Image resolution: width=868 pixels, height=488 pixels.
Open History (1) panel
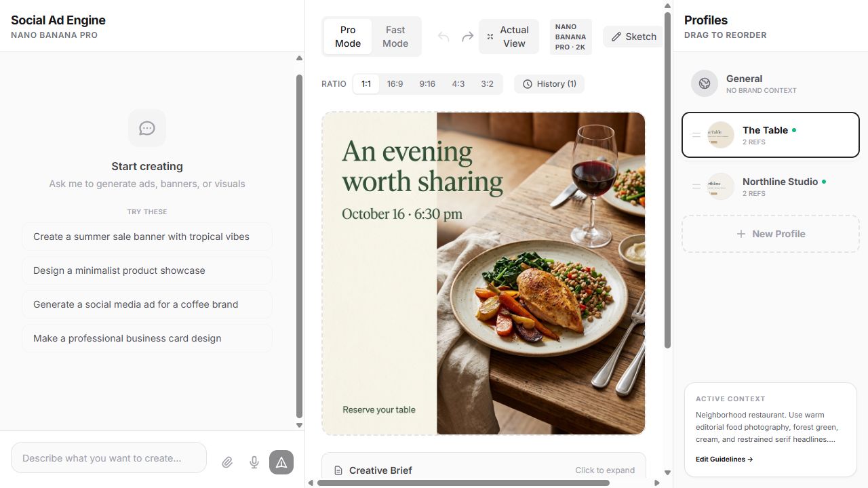[x=549, y=84]
